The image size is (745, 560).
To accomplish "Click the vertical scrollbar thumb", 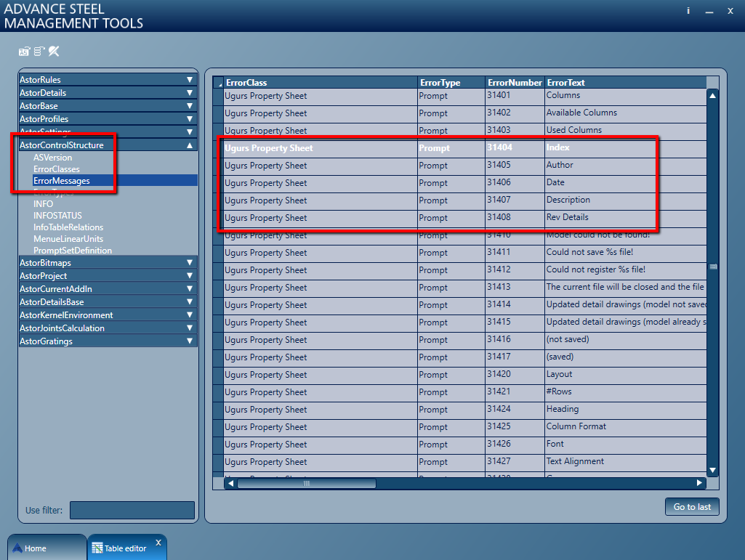I will pyautogui.click(x=713, y=267).
